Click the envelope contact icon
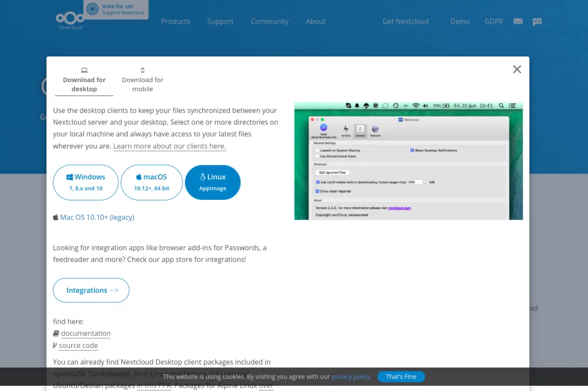This screenshot has height=391, width=588. pyautogui.click(x=518, y=21)
